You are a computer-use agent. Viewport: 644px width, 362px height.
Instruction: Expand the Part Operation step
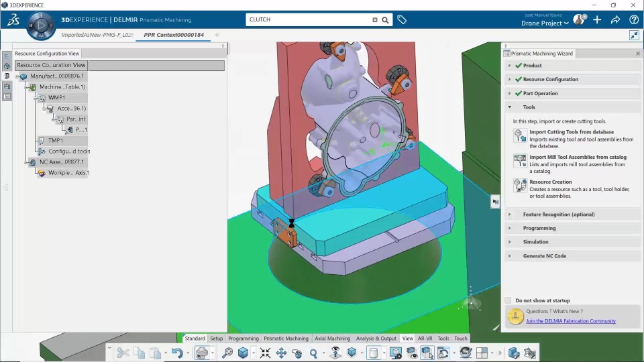pos(510,94)
